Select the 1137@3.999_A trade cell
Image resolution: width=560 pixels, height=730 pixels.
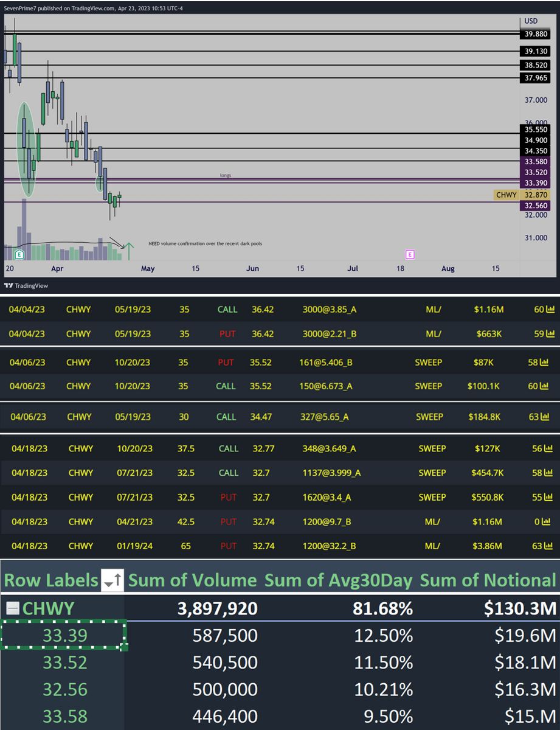tap(331, 473)
